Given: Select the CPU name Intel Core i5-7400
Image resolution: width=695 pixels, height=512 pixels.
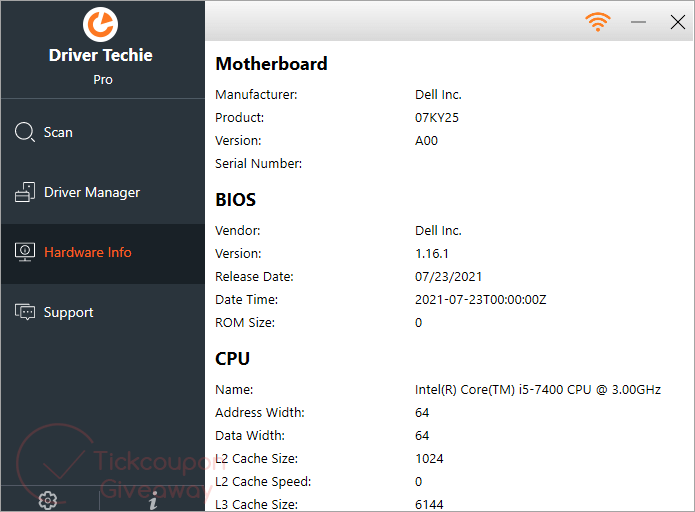Looking at the screenshot, I should click(538, 390).
